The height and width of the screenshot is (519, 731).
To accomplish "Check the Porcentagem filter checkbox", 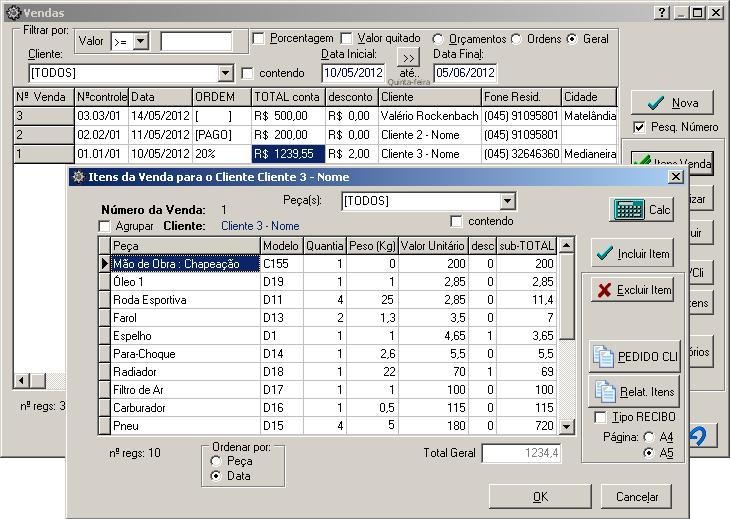I will (258, 39).
